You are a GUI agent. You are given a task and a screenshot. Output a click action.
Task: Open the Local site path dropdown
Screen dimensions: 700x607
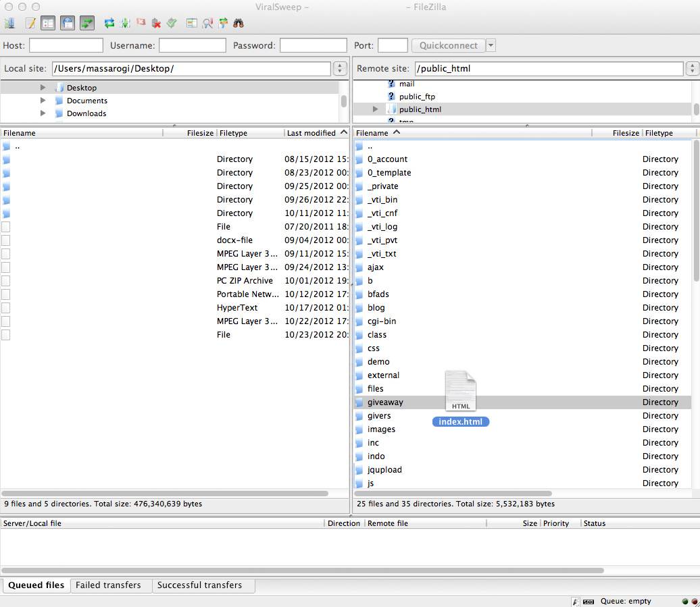[340, 68]
